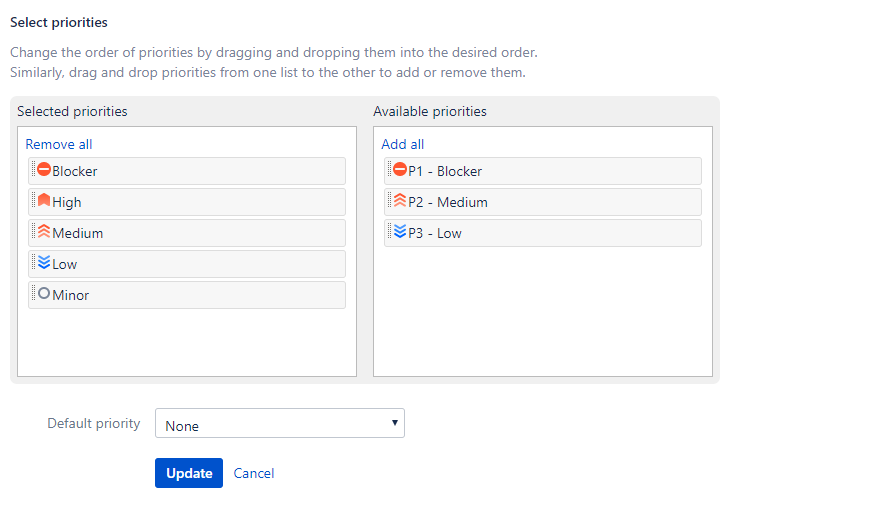Click the Remove all link

pyautogui.click(x=59, y=144)
